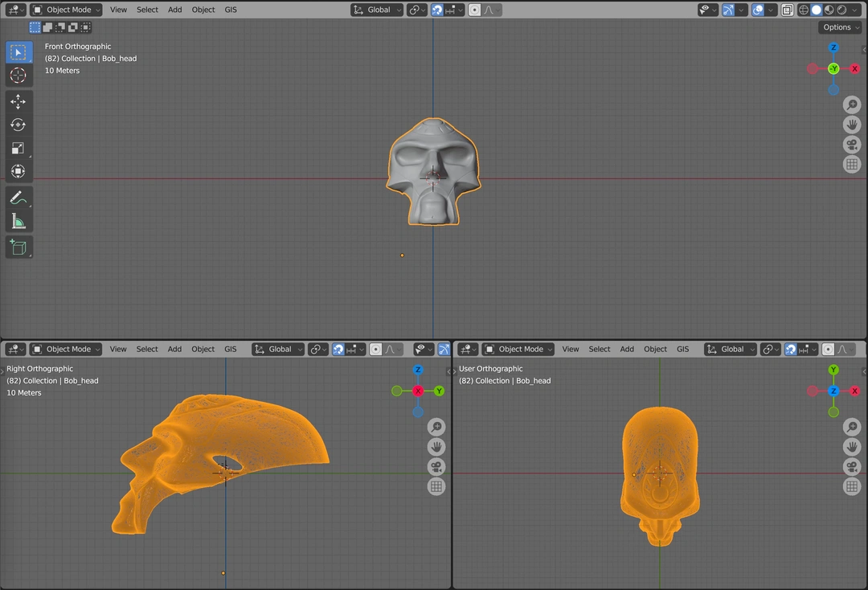Viewport: 868px width, 590px height.
Task: Select the Move tool in the left toolbar
Action: click(18, 101)
